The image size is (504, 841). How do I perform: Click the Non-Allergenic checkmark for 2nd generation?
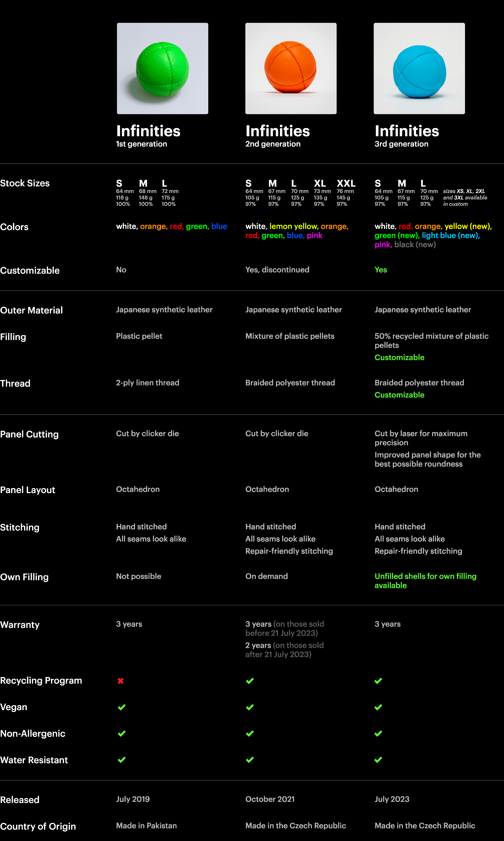(x=250, y=733)
